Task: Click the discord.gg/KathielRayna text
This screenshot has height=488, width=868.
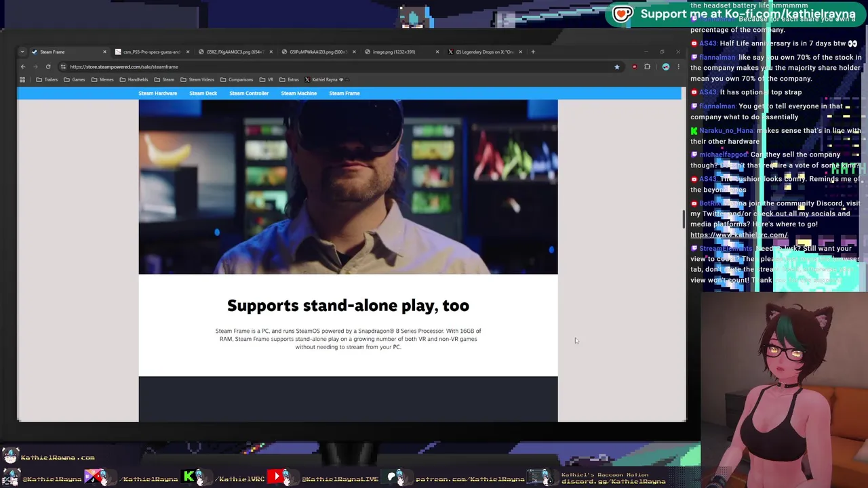Action: click(613, 482)
